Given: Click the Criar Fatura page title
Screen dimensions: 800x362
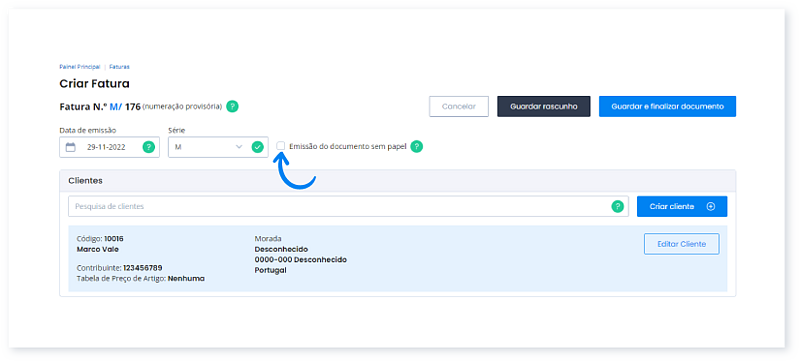Looking at the screenshot, I should pyautogui.click(x=94, y=83).
